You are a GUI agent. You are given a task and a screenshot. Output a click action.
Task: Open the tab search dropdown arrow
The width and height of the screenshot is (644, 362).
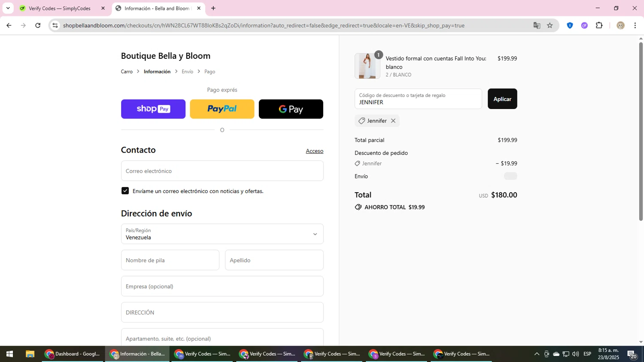(x=8, y=8)
